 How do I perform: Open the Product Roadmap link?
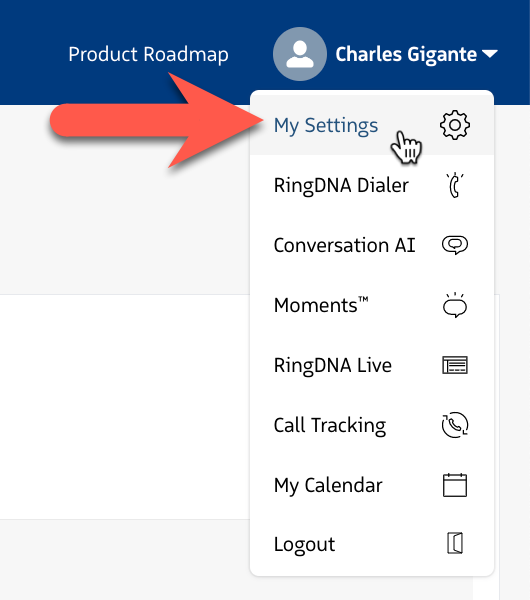pyautogui.click(x=148, y=54)
